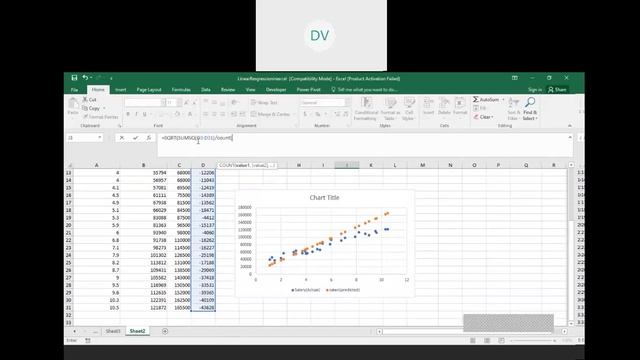Image resolution: width=640 pixels, height=360 pixels.
Task: Click the Normal view status bar icon
Action: 473,340
